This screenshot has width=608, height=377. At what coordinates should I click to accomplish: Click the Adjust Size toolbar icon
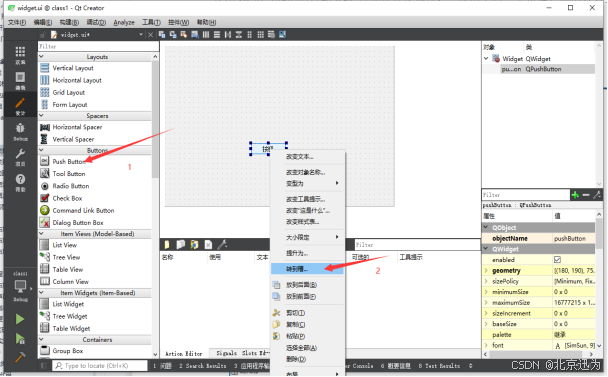tap(282, 35)
